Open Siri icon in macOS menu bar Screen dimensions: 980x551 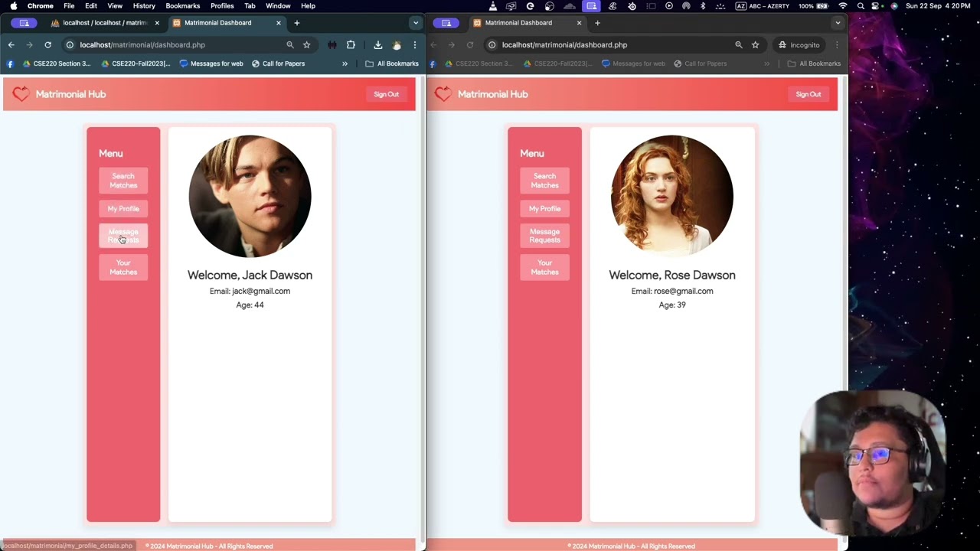(894, 6)
